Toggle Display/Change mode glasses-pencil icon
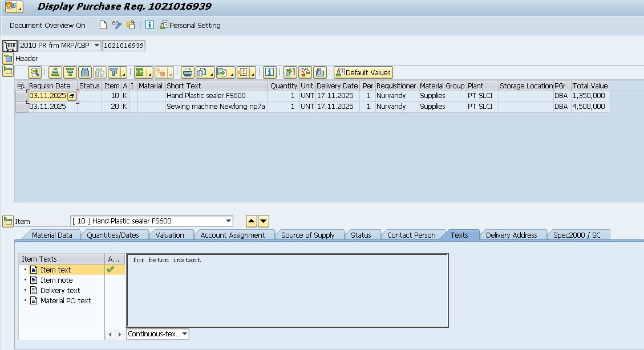The image size is (644, 350). point(117,25)
